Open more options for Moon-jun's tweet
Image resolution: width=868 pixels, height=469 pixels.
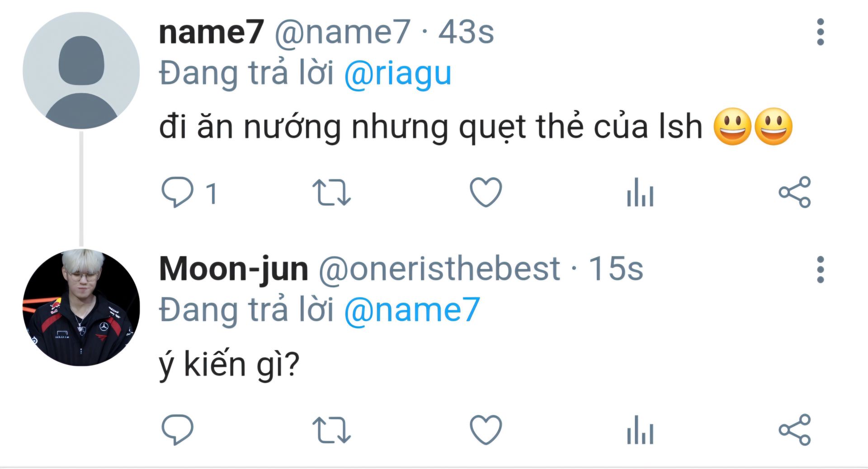point(821,270)
